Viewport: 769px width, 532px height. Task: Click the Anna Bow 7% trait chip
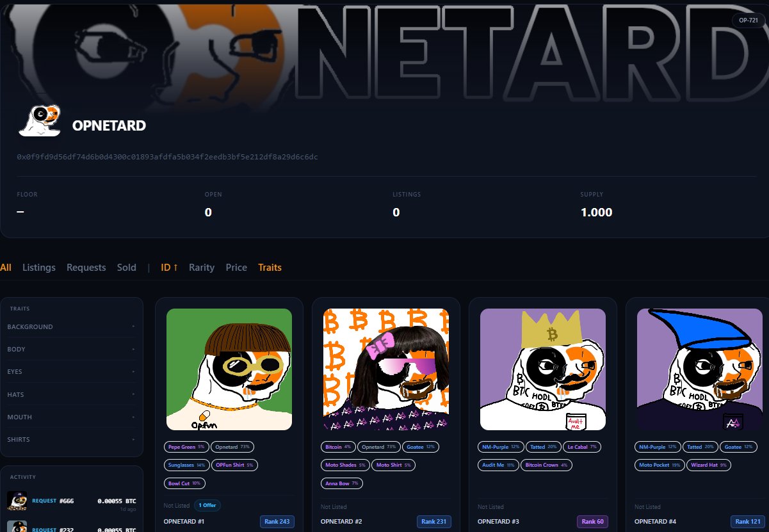pyautogui.click(x=342, y=483)
